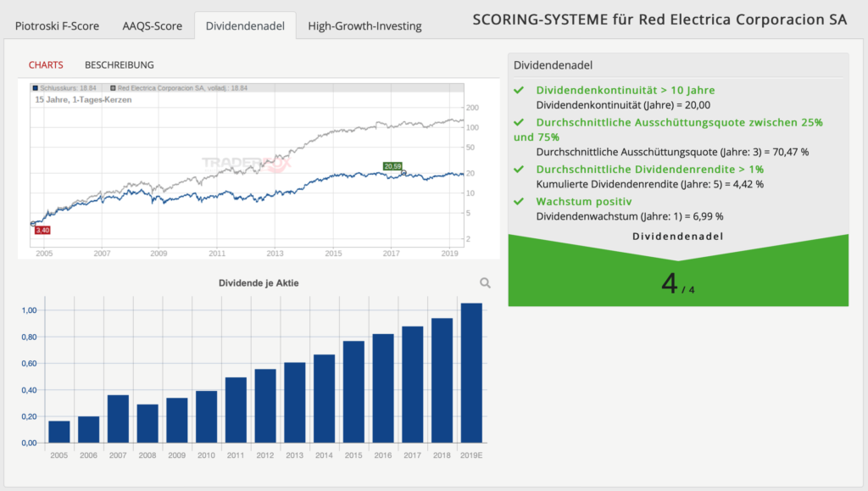Viewport: 868px width, 491px height.
Task: Select the Dividendenadel tab
Action: [245, 26]
